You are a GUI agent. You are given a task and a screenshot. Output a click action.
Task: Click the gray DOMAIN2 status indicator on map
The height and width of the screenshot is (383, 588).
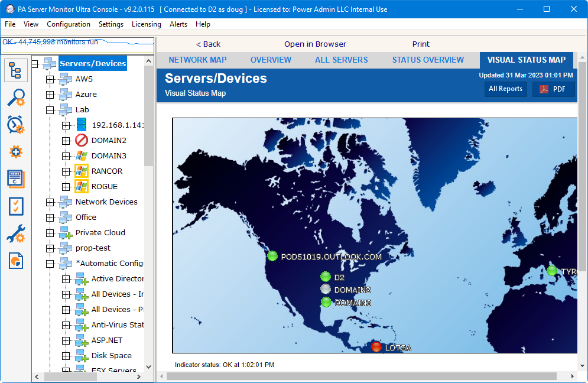click(326, 289)
